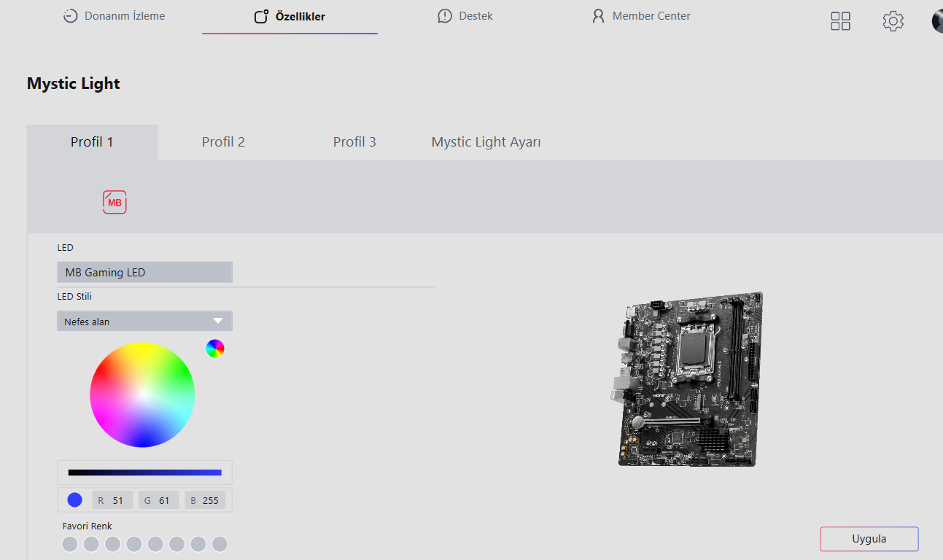Switch to the Özellikler tab

click(x=290, y=17)
